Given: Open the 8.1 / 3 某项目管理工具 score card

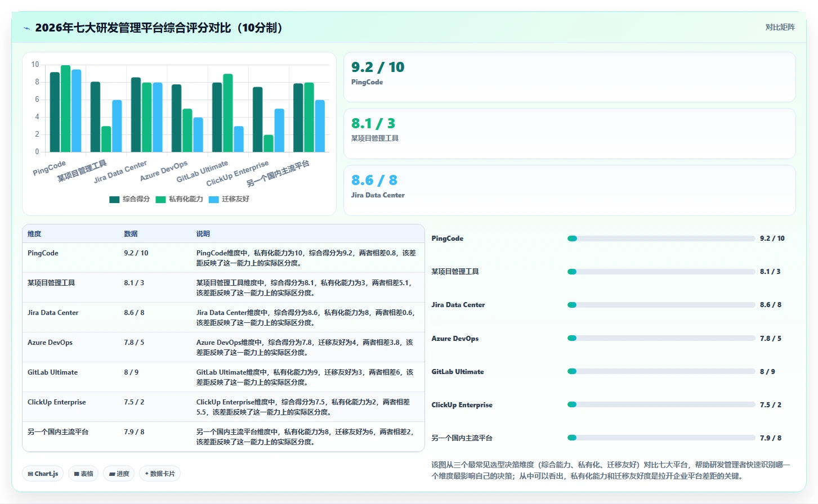Looking at the screenshot, I should tap(569, 133).
